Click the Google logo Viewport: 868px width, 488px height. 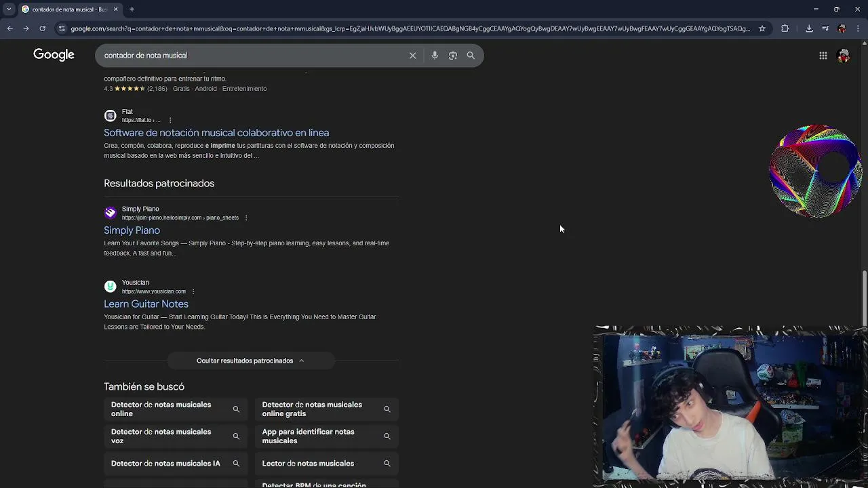(x=54, y=55)
